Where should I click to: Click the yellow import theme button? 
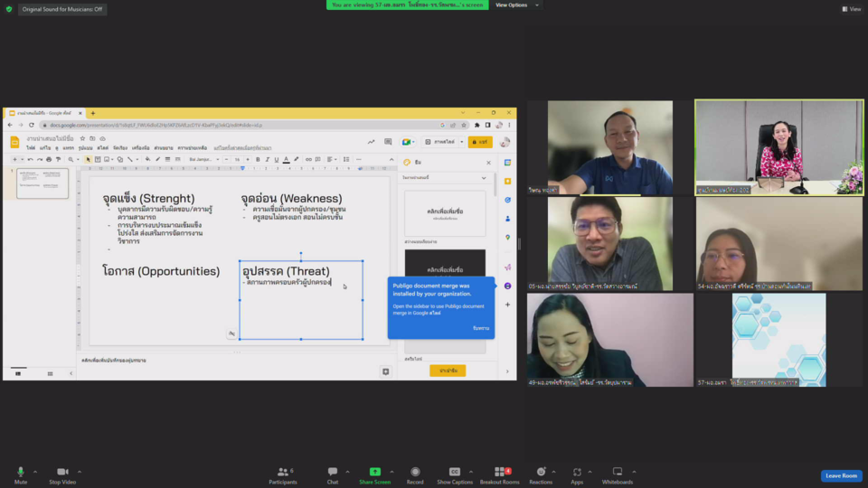click(447, 371)
